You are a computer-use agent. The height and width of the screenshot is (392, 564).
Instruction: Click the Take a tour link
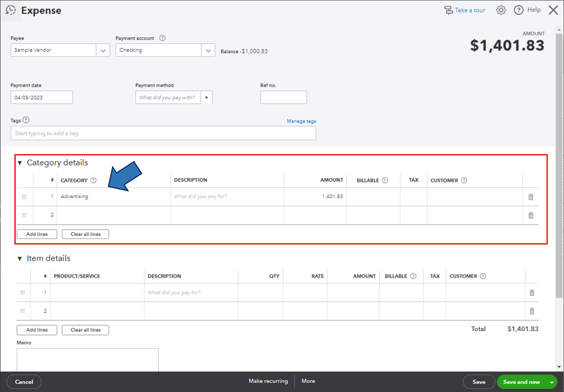point(469,10)
